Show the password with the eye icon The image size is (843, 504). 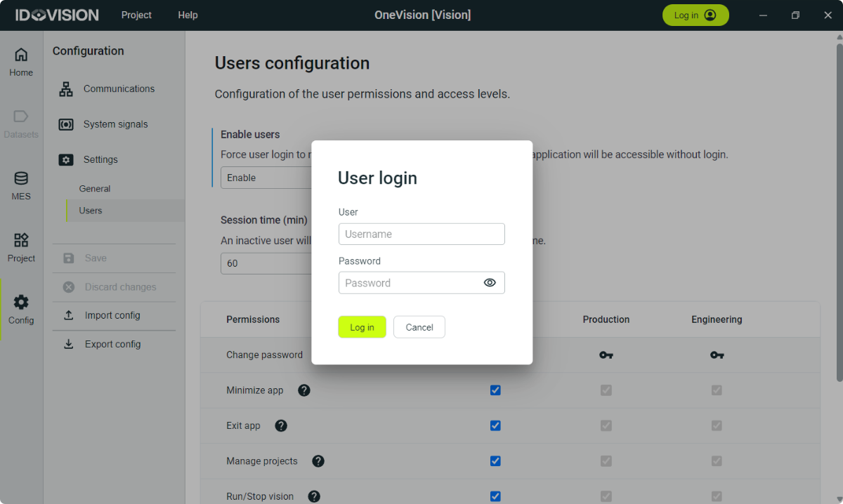point(491,282)
